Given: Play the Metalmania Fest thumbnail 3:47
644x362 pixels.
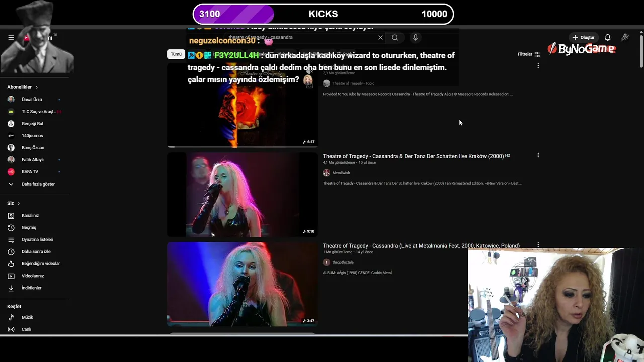Looking at the screenshot, I should (243, 284).
